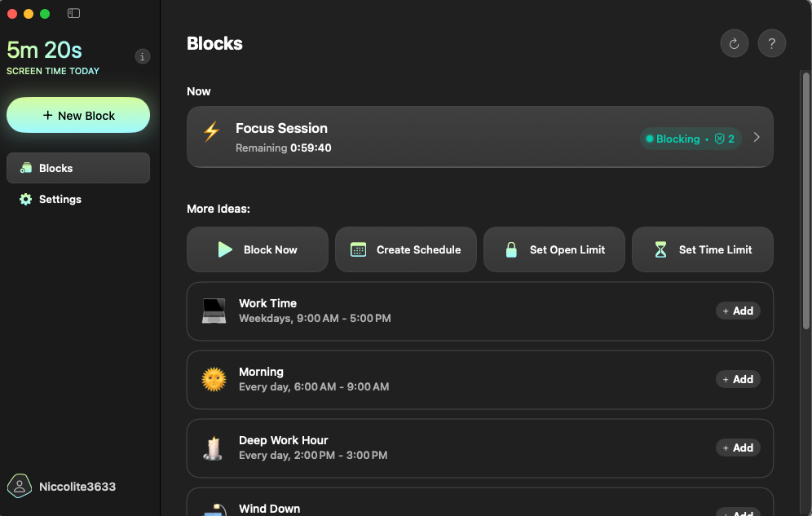This screenshot has width=812, height=516.
Task: Select the Focus Session title text
Action: coord(282,128)
